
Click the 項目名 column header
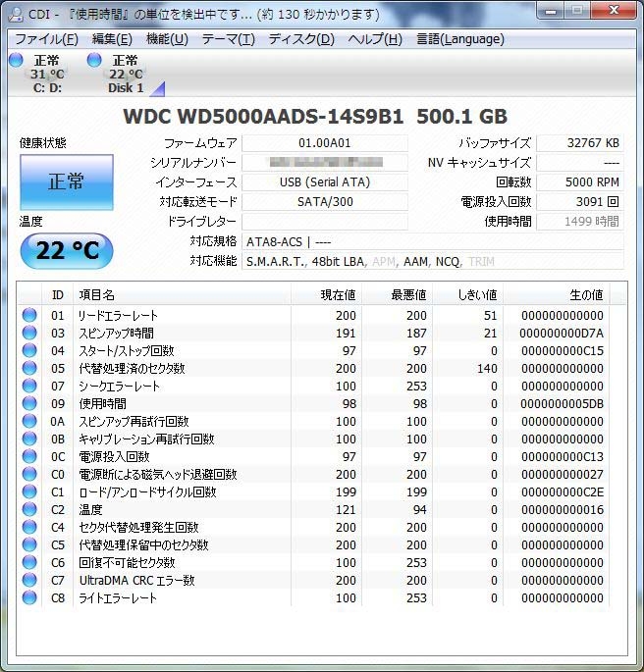coord(183,295)
